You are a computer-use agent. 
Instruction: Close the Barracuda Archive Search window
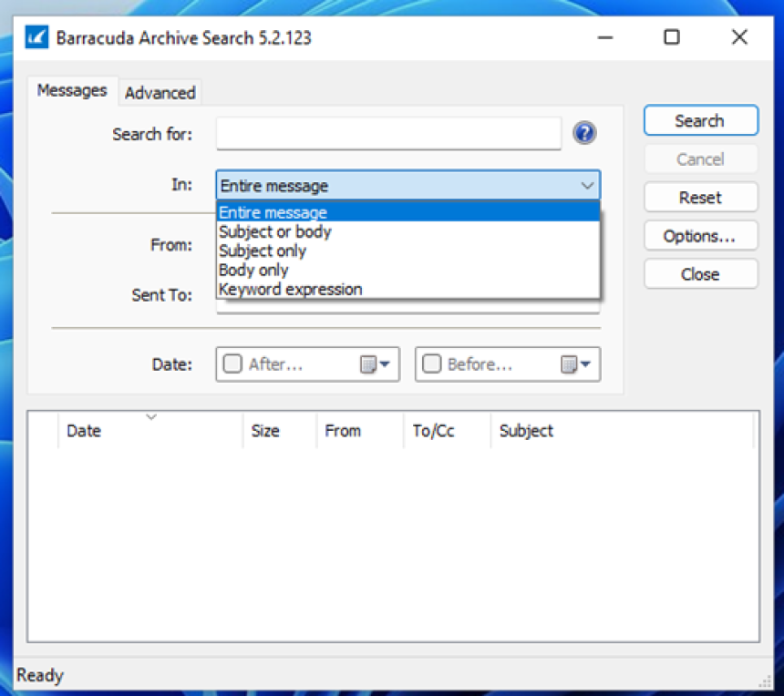click(739, 37)
